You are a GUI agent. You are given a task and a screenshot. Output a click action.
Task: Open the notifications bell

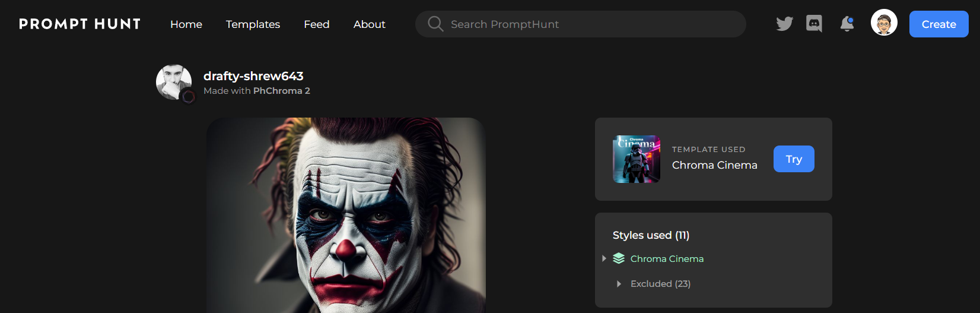[x=847, y=24]
